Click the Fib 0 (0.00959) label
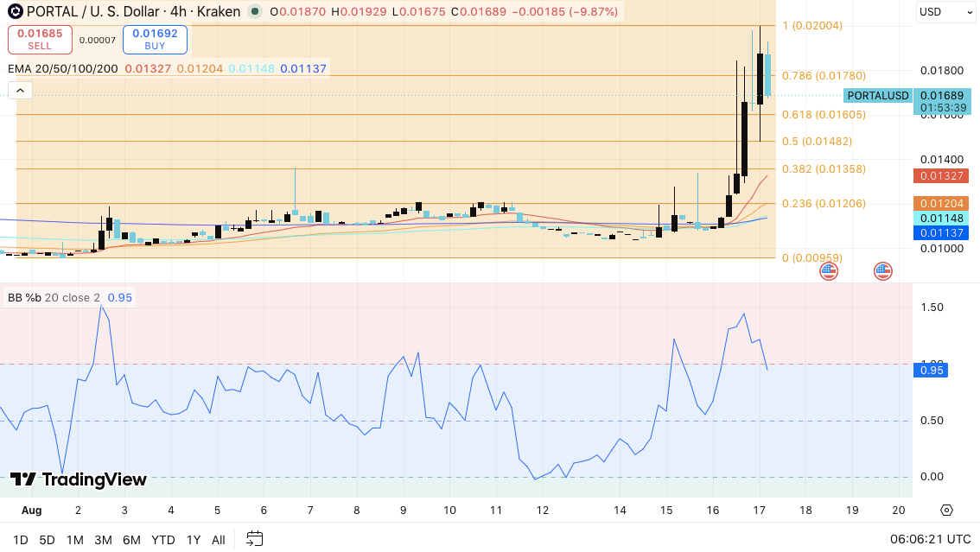 click(812, 258)
